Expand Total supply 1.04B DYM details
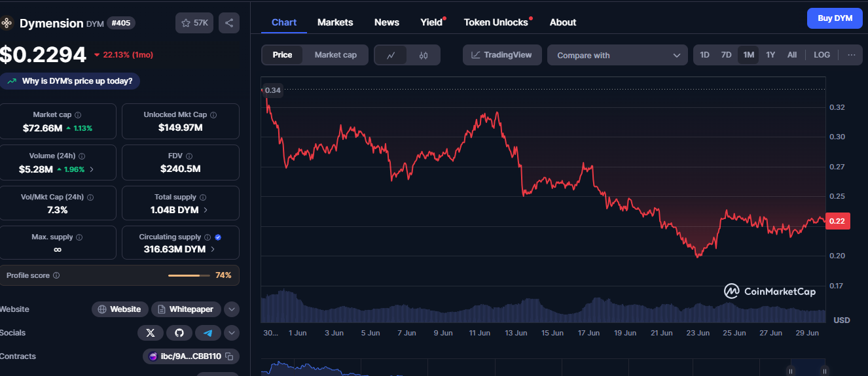 tap(206, 210)
